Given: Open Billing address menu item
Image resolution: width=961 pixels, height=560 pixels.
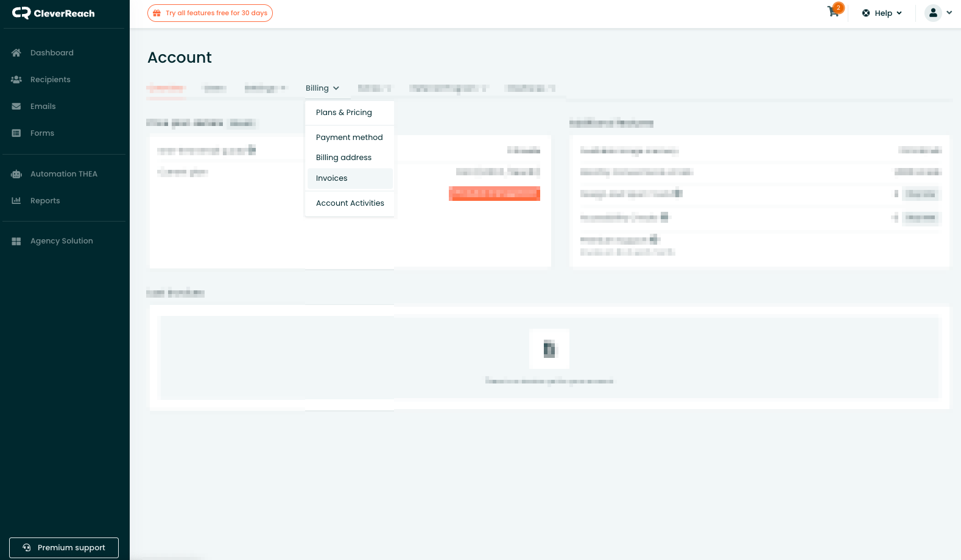Looking at the screenshot, I should [343, 158].
